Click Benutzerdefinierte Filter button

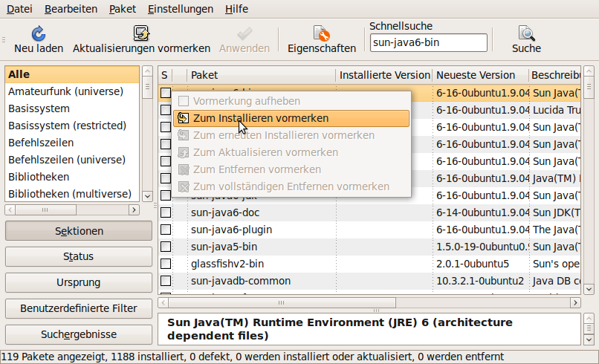(x=79, y=308)
